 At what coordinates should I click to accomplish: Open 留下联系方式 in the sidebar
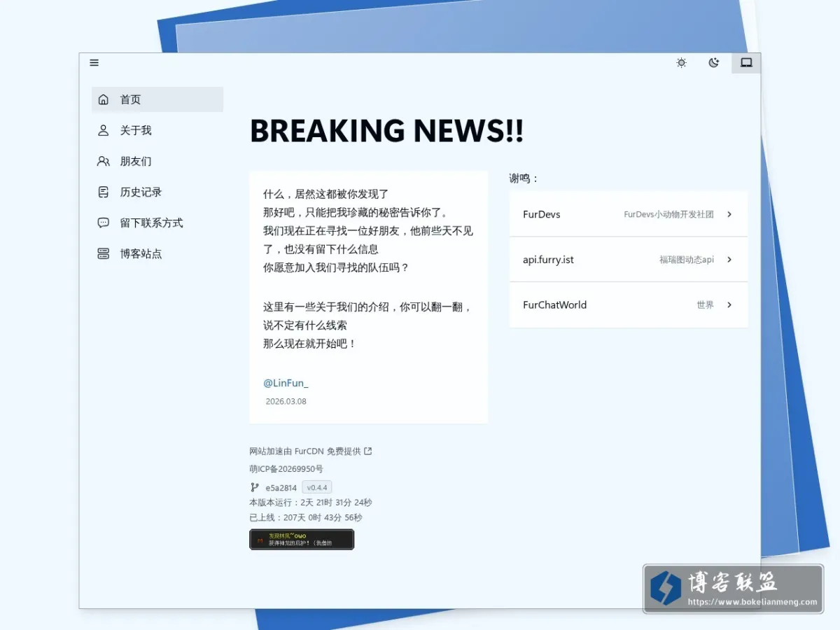[x=157, y=223]
